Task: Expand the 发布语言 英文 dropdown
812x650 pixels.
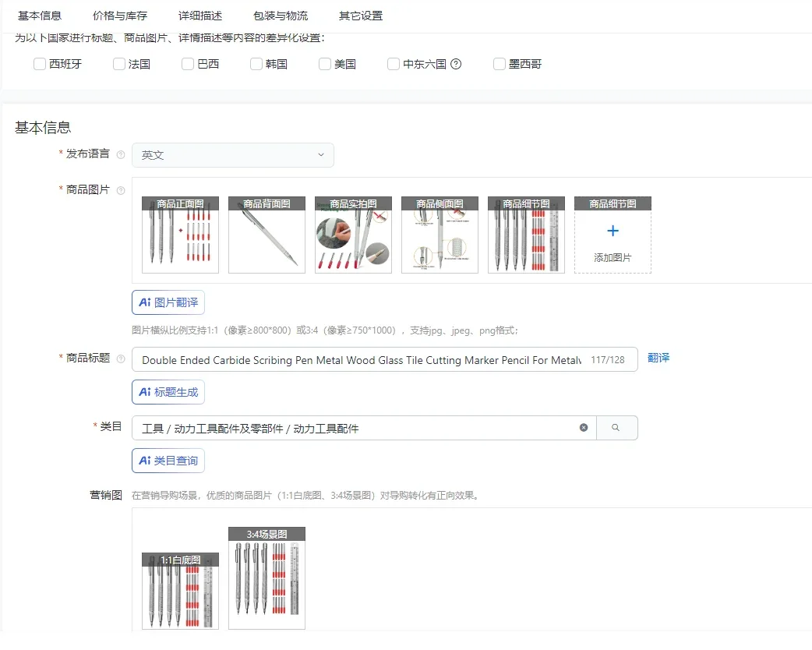Action: tap(233, 155)
